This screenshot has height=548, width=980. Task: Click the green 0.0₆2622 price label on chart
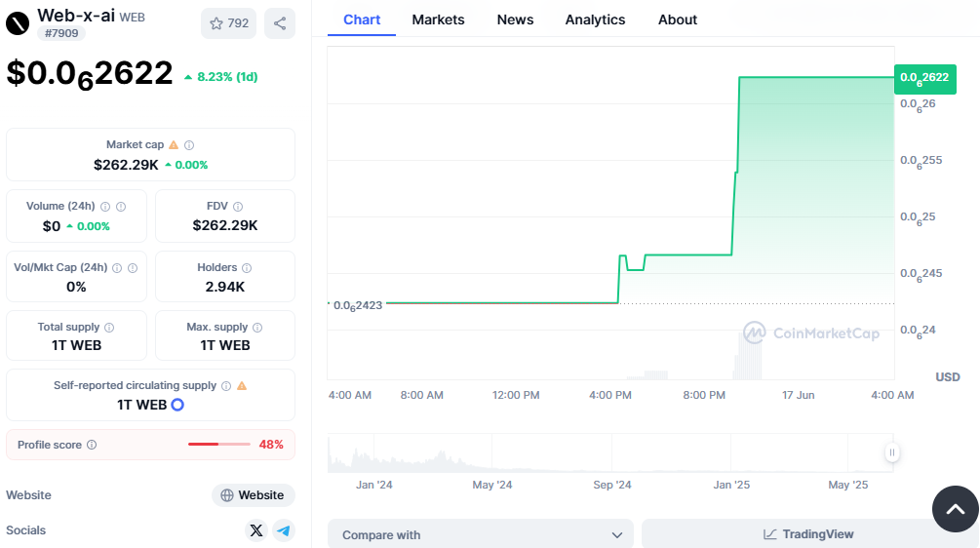[x=925, y=79]
